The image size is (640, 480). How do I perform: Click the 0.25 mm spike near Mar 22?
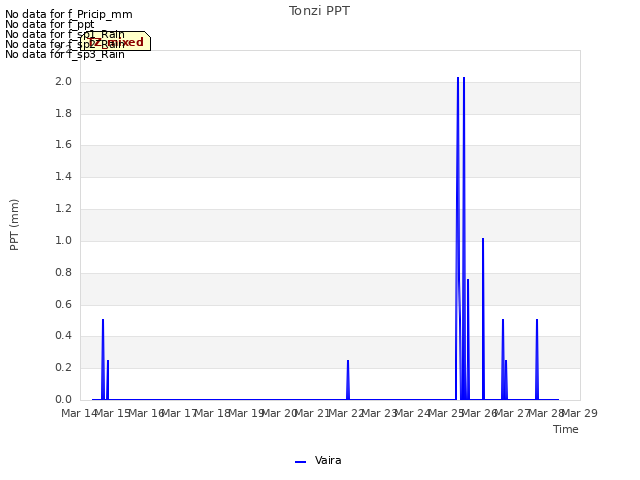point(348,380)
